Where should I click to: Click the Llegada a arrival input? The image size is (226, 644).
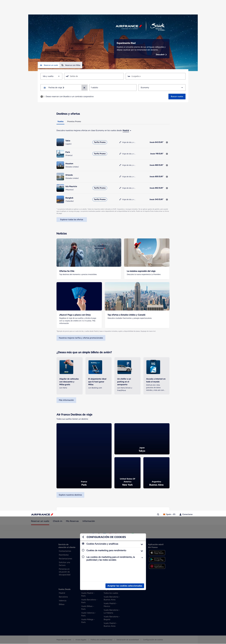(x=156, y=76)
